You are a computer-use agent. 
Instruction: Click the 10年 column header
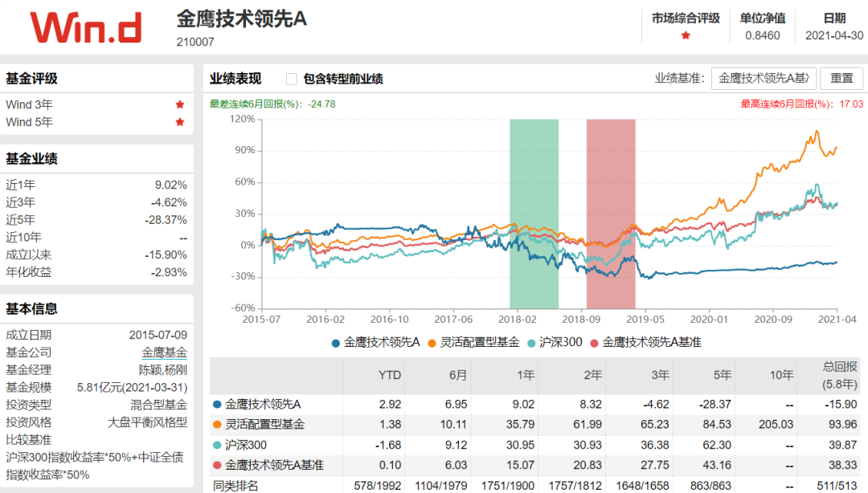click(x=781, y=375)
